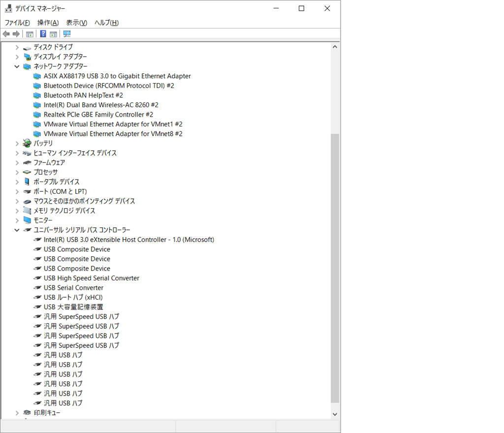The height and width of the screenshot is (433, 504).
Task: Click the ポータブル デバイス category icon
Action: tap(28, 182)
